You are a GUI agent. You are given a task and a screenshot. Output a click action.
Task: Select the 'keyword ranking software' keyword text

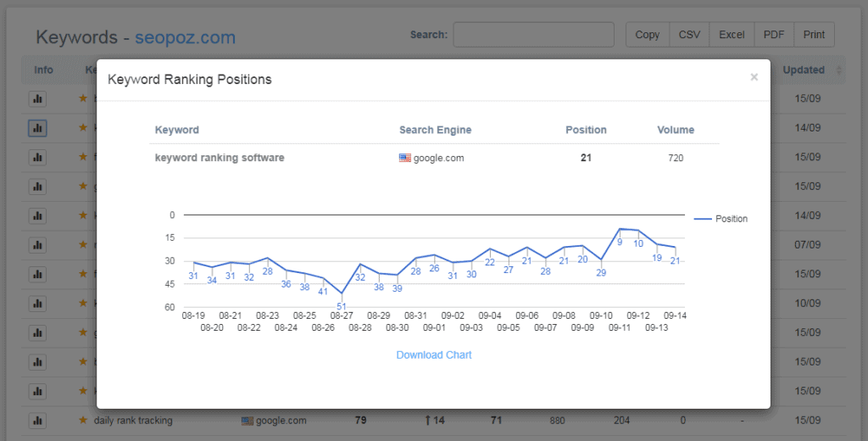coord(220,158)
